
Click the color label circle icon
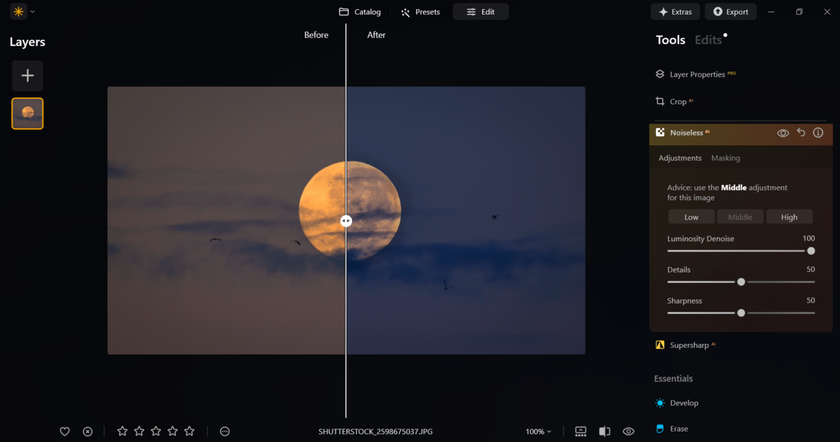coord(224,431)
